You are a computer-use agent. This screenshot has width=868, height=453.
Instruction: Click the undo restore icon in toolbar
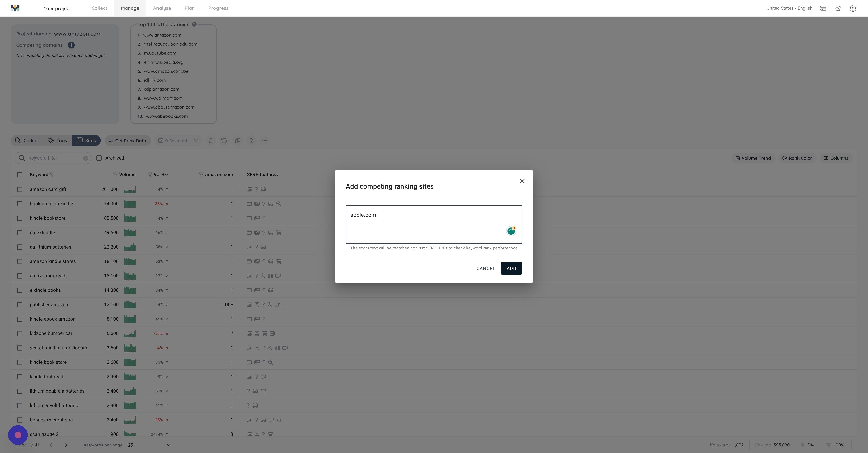tap(224, 141)
